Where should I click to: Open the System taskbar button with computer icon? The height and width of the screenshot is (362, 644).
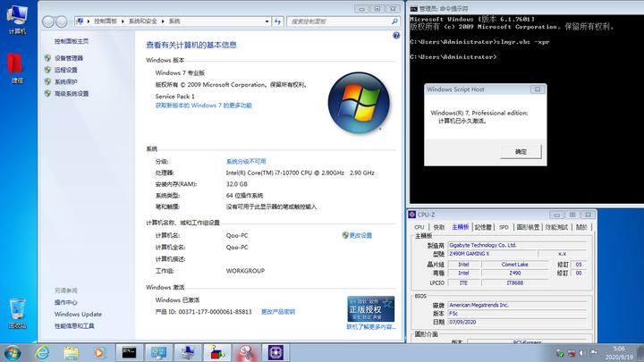pos(188,352)
